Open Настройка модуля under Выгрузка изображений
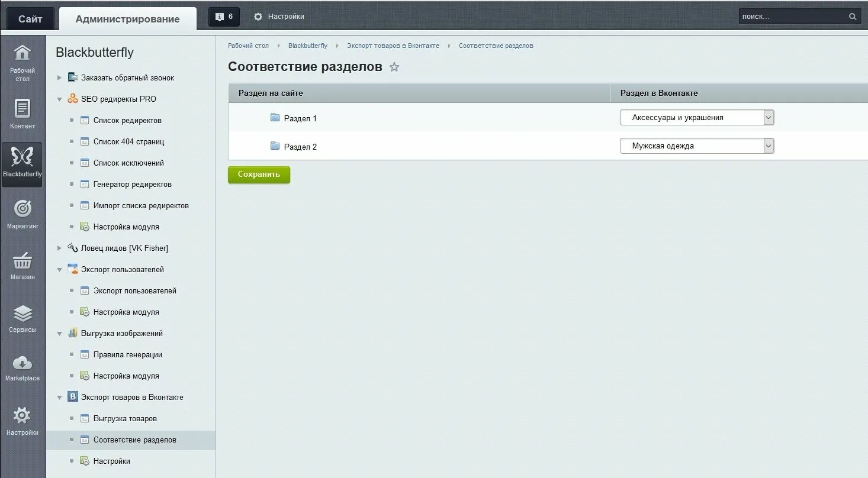 126,376
